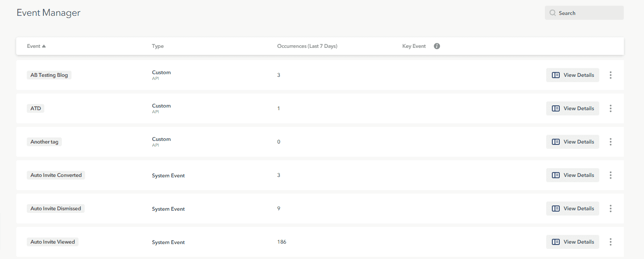Focus the Search input field
644x259 pixels.
584,13
